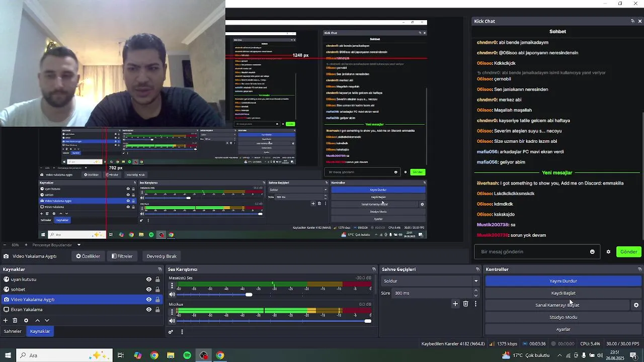Viewport: 644px width, 362px height.
Task: Remove the selected source with trash icon
Action: click(15, 320)
